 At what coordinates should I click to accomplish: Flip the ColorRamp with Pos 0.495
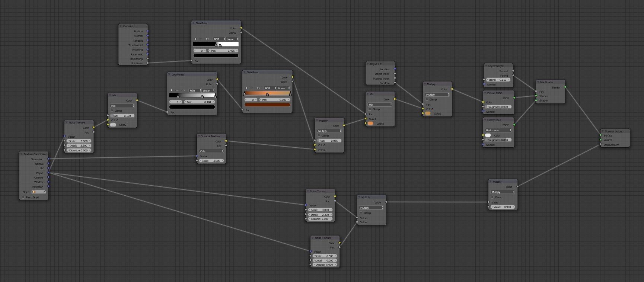pyautogui.click(x=207, y=39)
